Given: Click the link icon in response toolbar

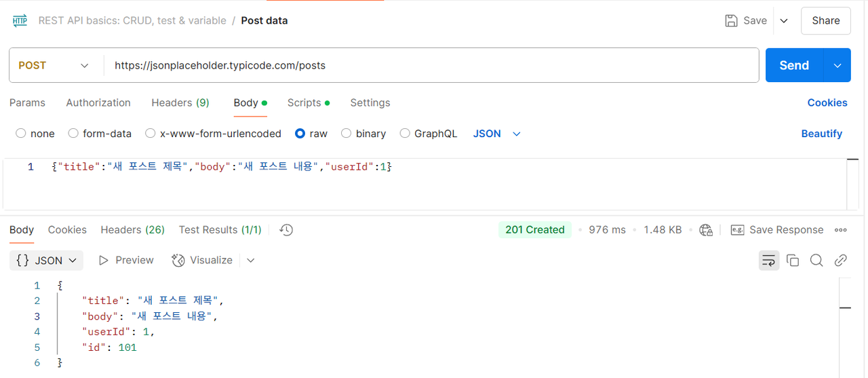Looking at the screenshot, I should [841, 260].
